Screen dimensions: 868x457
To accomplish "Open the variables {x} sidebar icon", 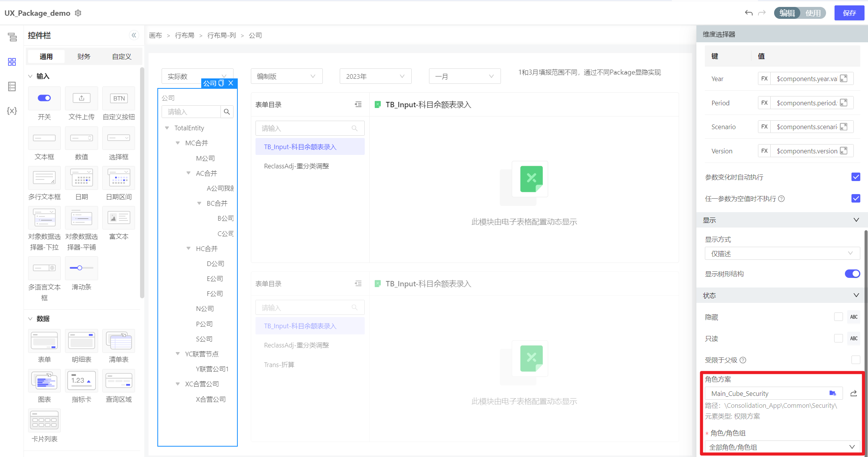I will (12, 111).
